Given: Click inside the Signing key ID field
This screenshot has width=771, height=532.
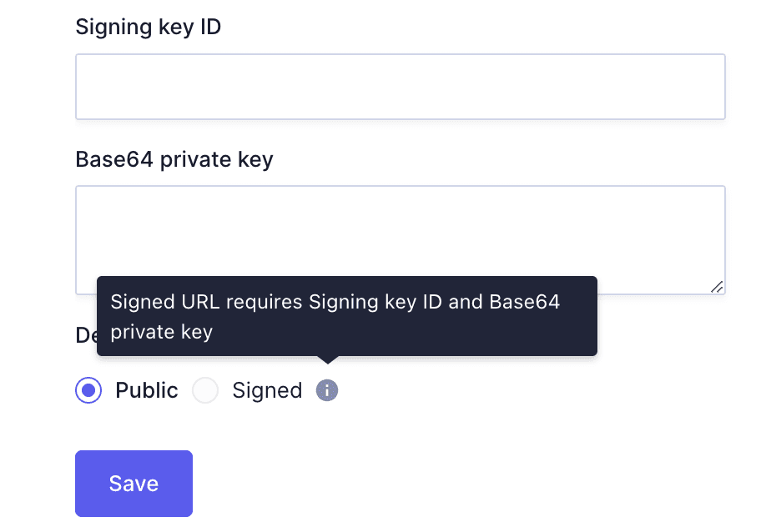Looking at the screenshot, I should pos(400,86).
